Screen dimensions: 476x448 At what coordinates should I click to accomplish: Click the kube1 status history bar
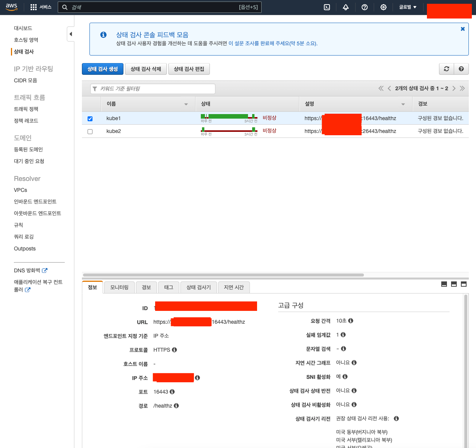(x=229, y=117)
